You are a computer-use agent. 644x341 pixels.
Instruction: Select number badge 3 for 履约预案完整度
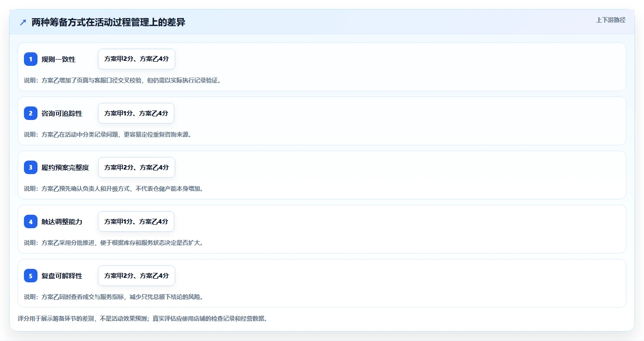coord(31,167)
